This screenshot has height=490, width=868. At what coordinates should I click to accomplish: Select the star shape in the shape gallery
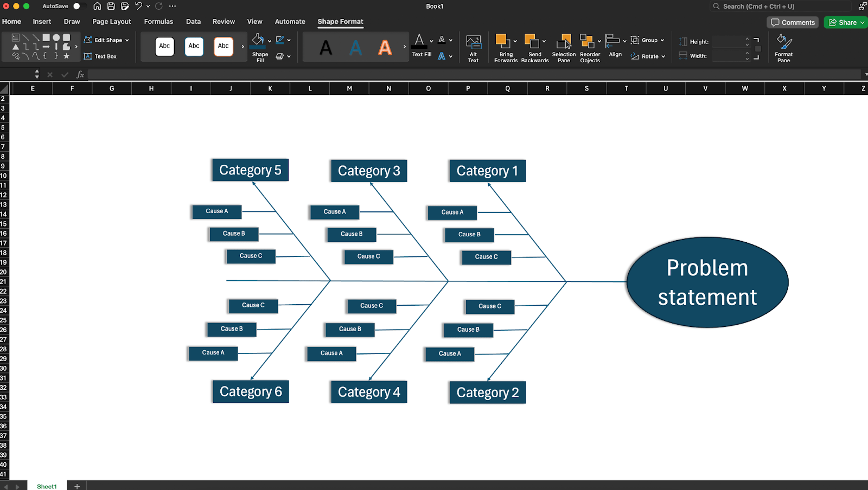(x=66, y=56)
